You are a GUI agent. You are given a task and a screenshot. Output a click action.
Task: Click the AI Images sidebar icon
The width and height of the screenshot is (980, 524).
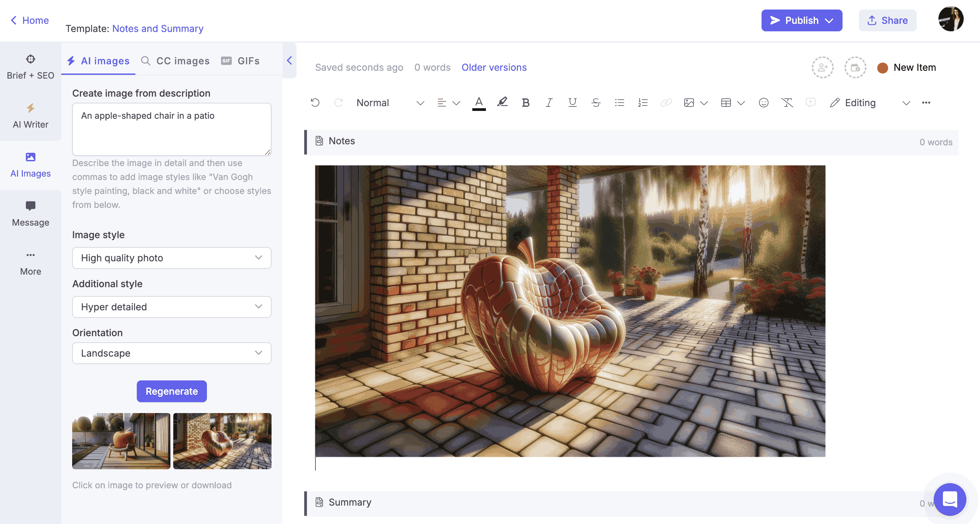31,165
